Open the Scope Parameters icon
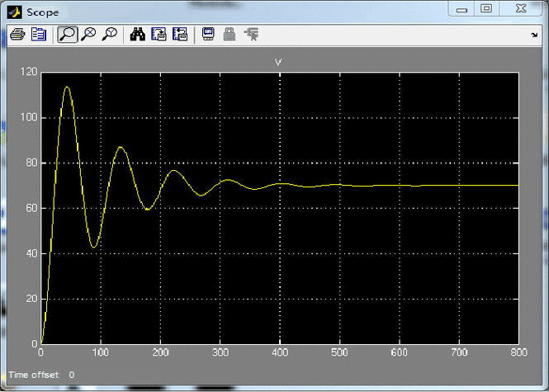Viewport: 549px width, 392px height. point(39,35)
